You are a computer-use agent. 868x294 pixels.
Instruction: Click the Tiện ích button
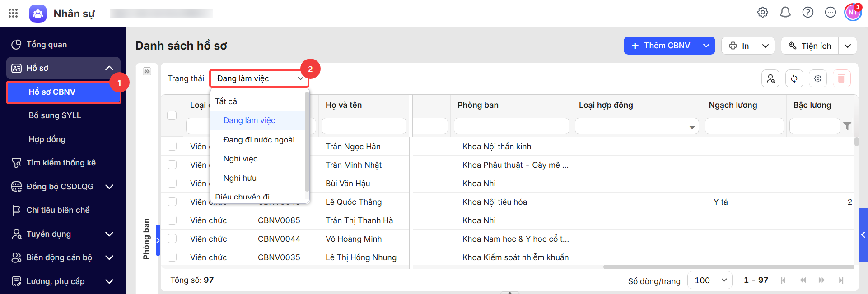810,46
